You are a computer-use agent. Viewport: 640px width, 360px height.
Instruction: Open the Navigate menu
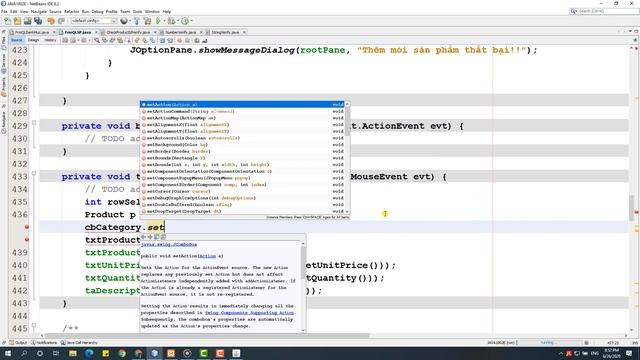(x=39, y=11)
